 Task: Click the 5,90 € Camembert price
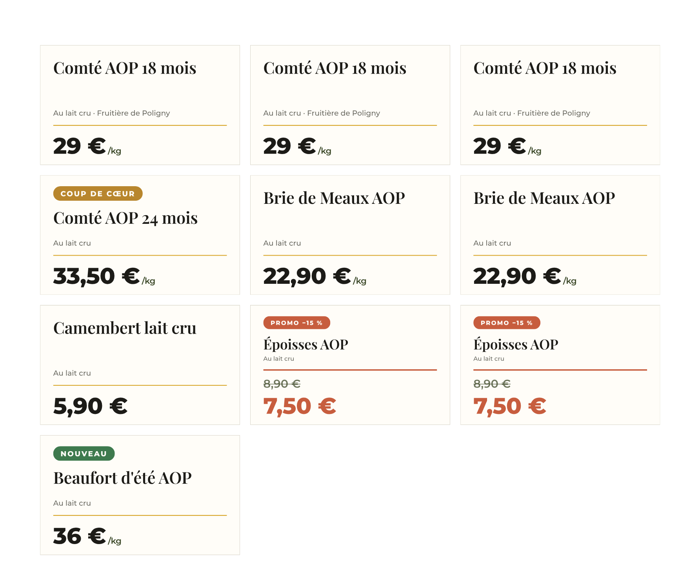[x=91, y=406]
